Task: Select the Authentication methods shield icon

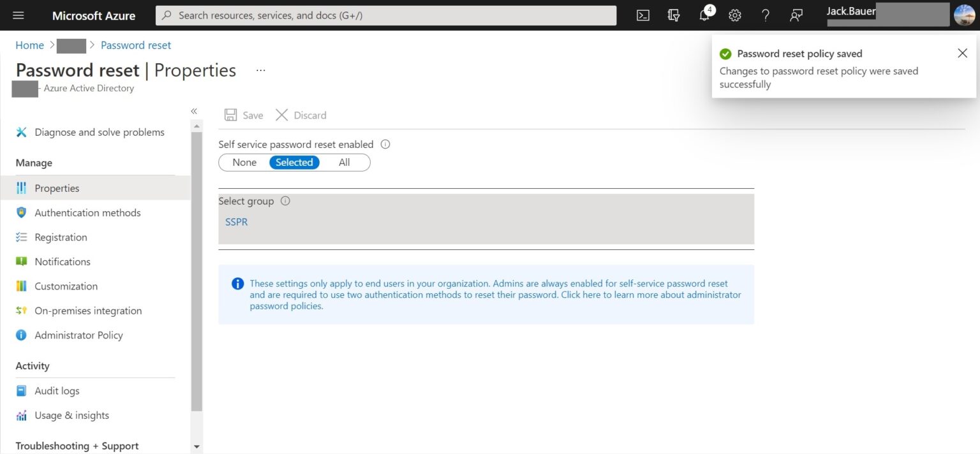Action: coord(21,212)
